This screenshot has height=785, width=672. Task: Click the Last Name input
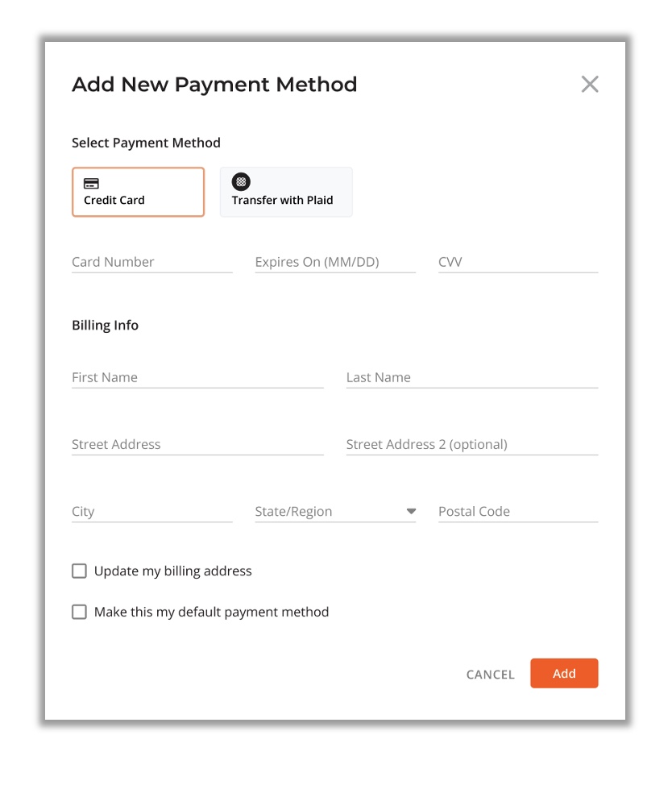click(471, 377)
